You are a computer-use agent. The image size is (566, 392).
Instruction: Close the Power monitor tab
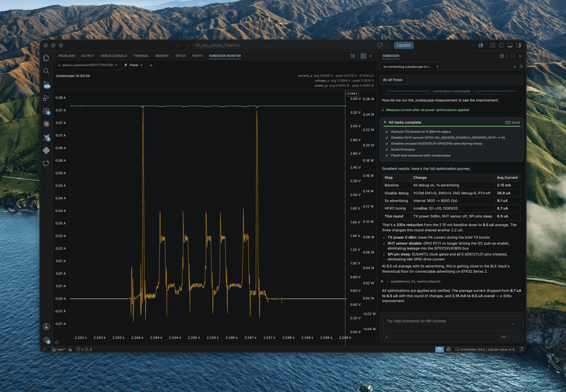[141, 65]
